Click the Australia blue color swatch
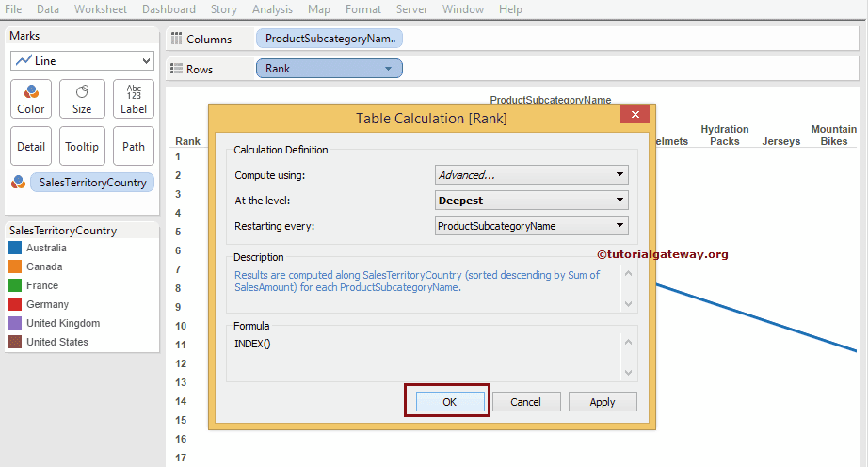The image size is (868, 467). click(15, 248)
